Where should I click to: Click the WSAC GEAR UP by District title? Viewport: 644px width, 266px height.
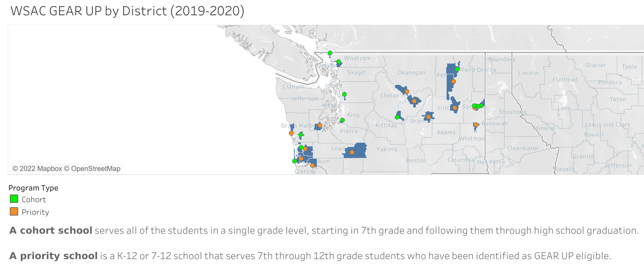point(128,11)
